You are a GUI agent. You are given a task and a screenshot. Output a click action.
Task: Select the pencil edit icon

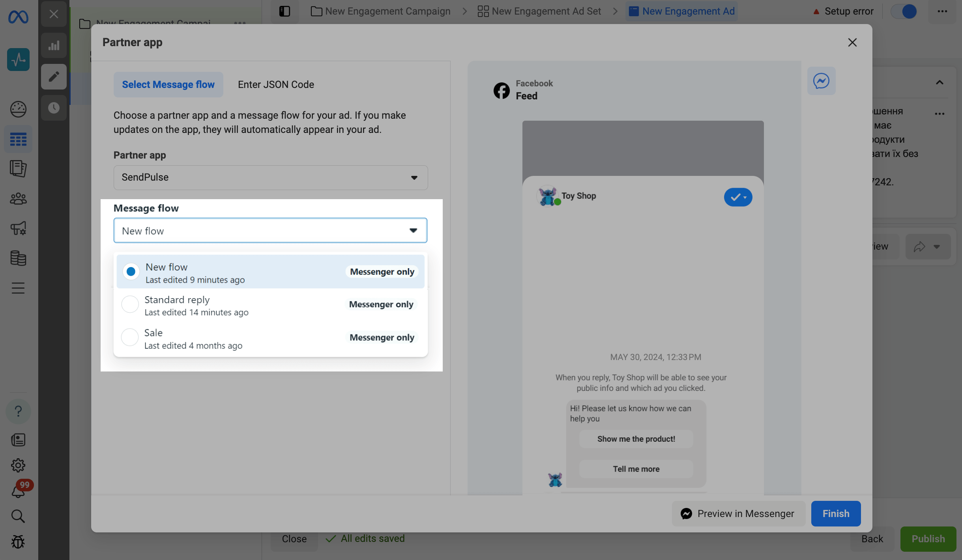pyautogui.click(x=54, y=77)
